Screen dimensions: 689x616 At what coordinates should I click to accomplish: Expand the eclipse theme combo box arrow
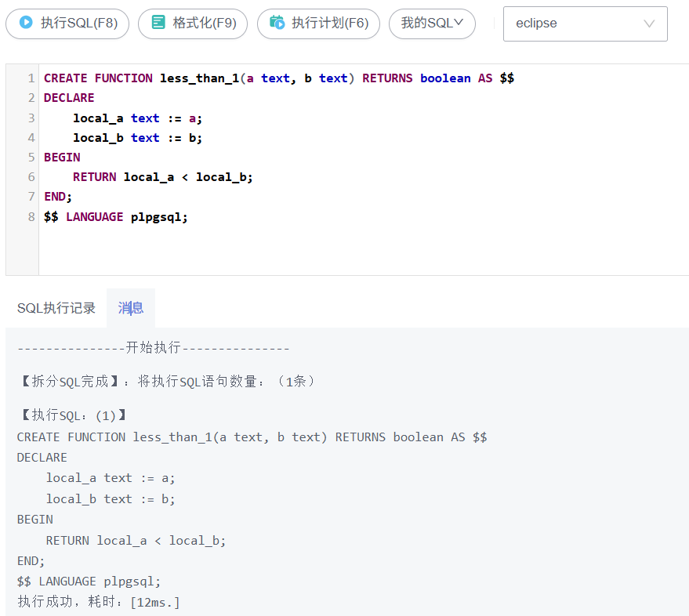point(649,24)
